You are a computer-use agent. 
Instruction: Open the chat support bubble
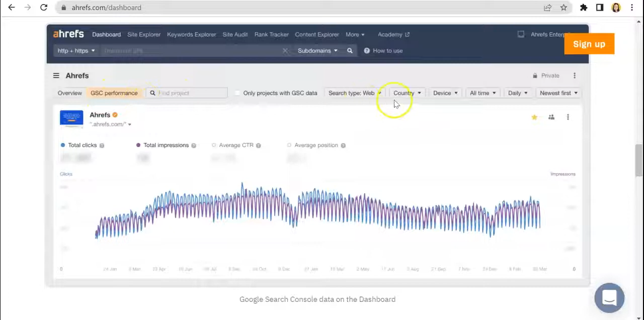click(x=609, y=298)
